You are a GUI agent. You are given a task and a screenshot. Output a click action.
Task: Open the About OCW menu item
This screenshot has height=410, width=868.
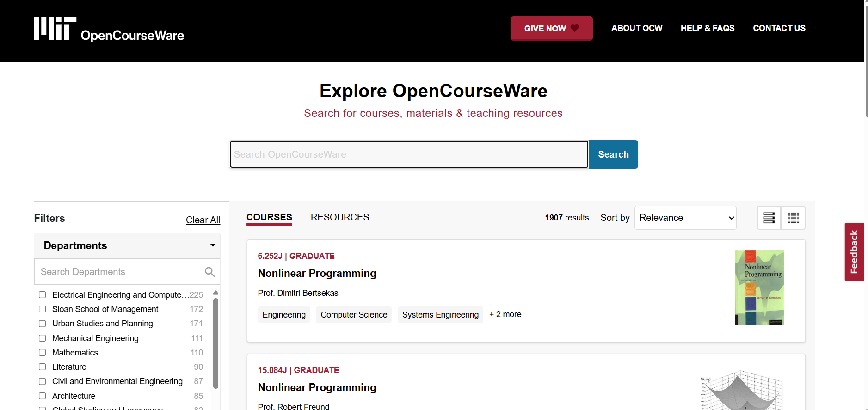click(637, 28)
